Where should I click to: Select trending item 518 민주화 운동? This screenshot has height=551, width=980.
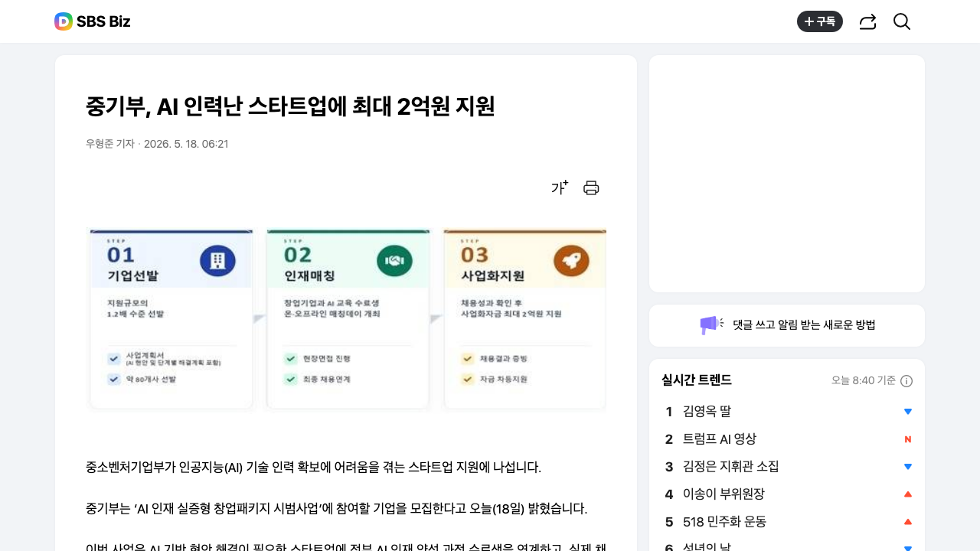724,522
